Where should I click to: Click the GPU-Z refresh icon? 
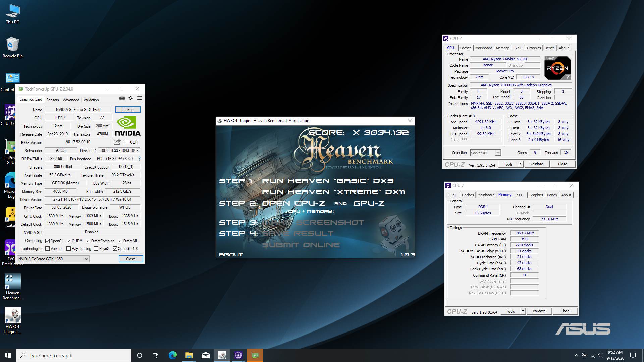pyautogui.click(x=131, y=98)
